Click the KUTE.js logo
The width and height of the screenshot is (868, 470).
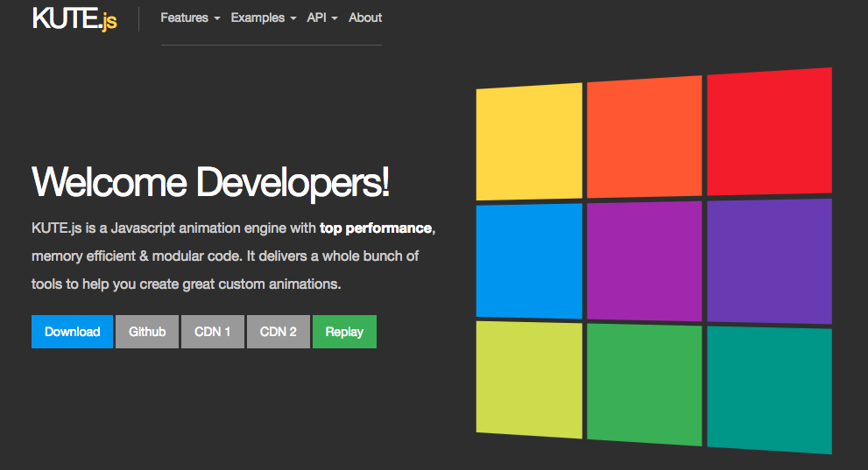click(x=74, y=18)
